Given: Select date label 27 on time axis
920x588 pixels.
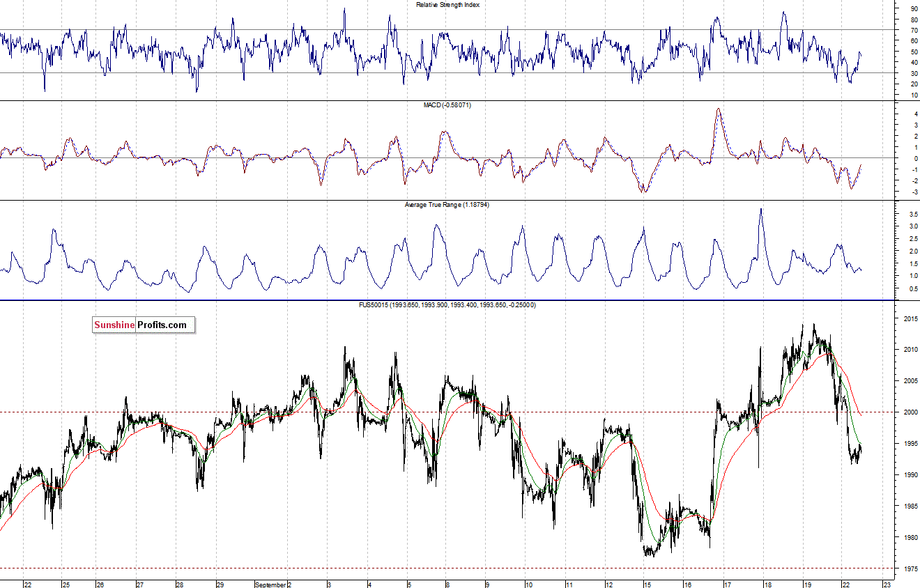Looking at the screenshot, I should (140, 585).
